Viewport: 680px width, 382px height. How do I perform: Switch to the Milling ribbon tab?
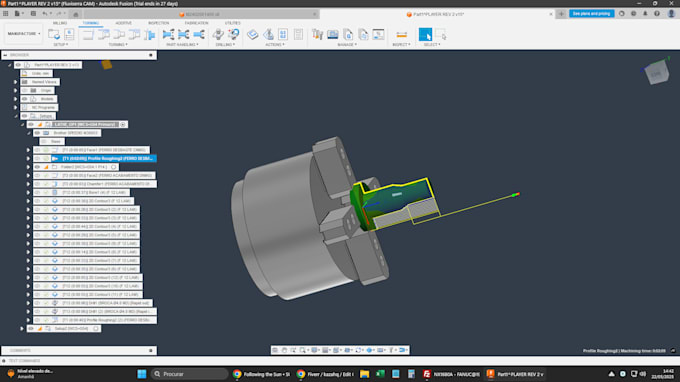coord(60,23)
